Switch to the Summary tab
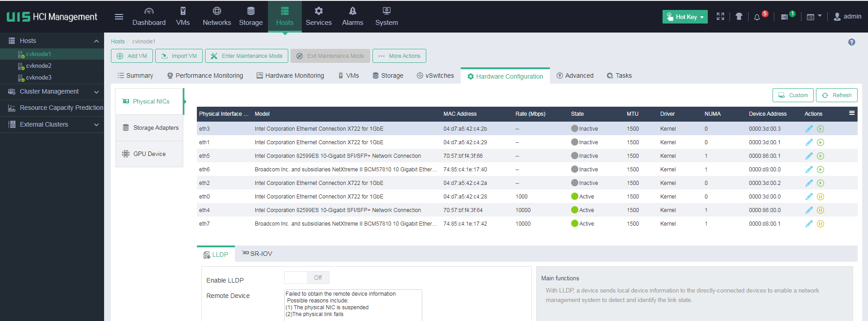Image resolution: width=868 pixels, height=321 pixels. pyautogui.click(x=135, y=76)
